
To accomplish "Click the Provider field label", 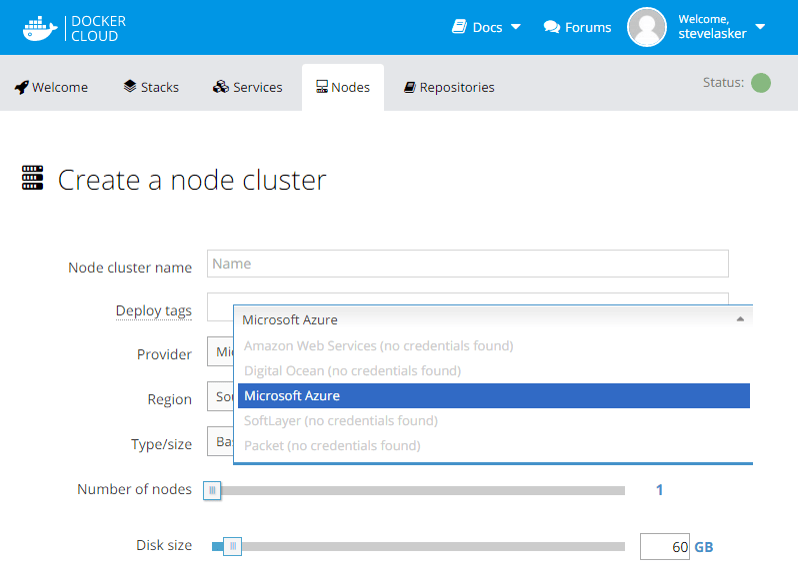I will coord(164,354).
